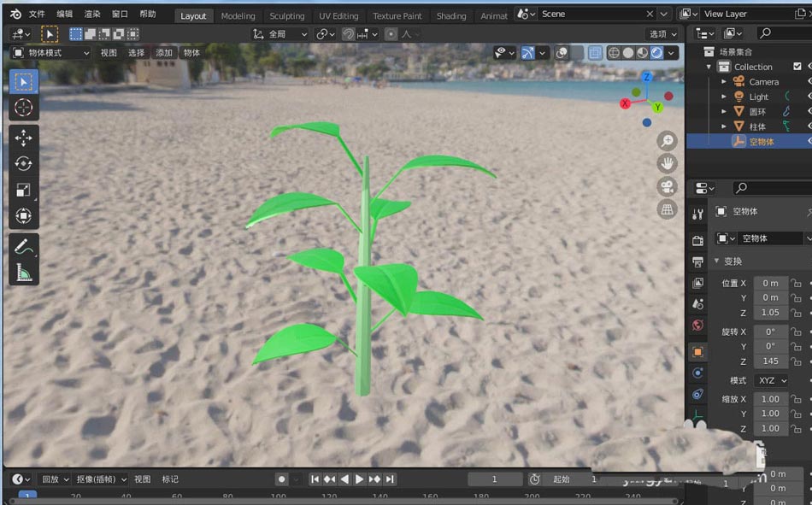Open the Physics properties tab
Screen dimensions: 812x505
point(697,373)
